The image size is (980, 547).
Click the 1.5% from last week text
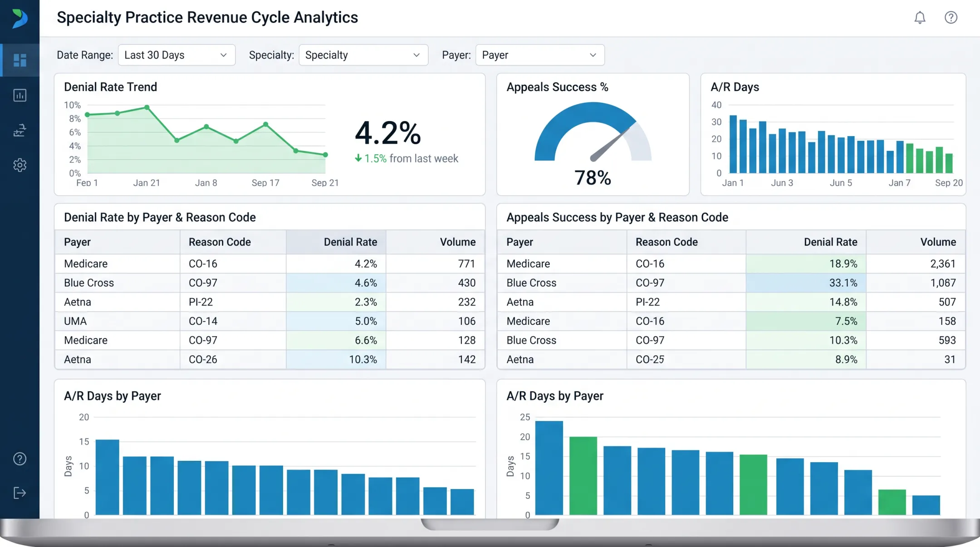[411, 158]
